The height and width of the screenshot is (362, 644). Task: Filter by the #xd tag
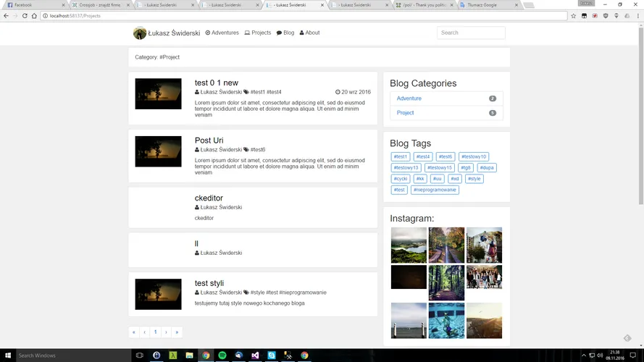point(455,179)
